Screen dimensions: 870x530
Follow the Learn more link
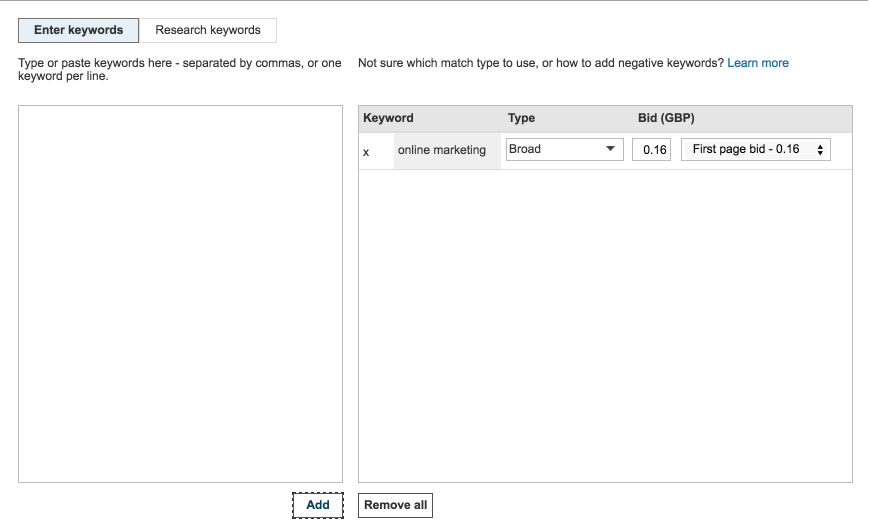click(x=757, y=63)
